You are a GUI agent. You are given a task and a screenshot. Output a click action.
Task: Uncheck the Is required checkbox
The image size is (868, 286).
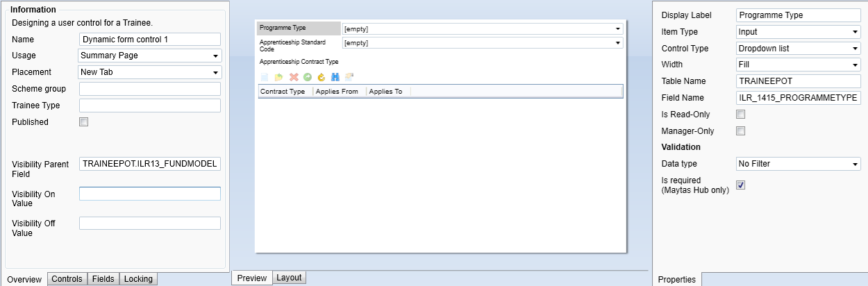(x=740, y=185)
